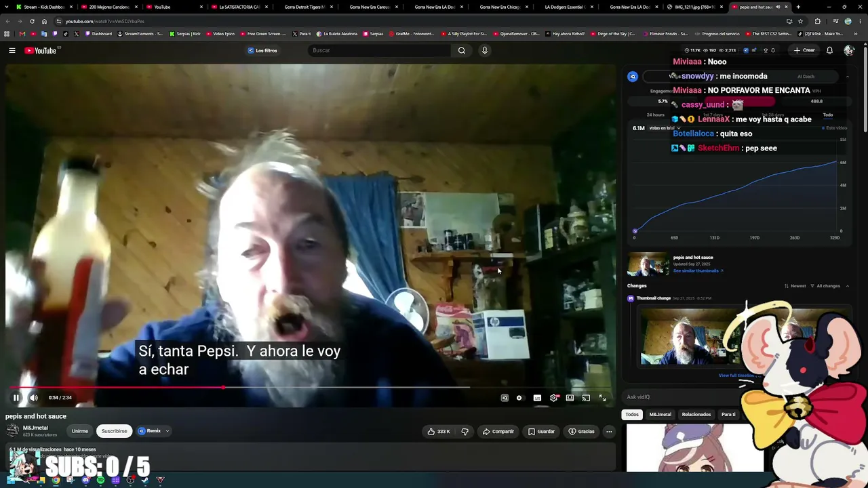Image resolution: width=868 pixels, height=488 pixels.
Task: Open the YouTube guide hamburger menu
Action: tap(12, 50)
